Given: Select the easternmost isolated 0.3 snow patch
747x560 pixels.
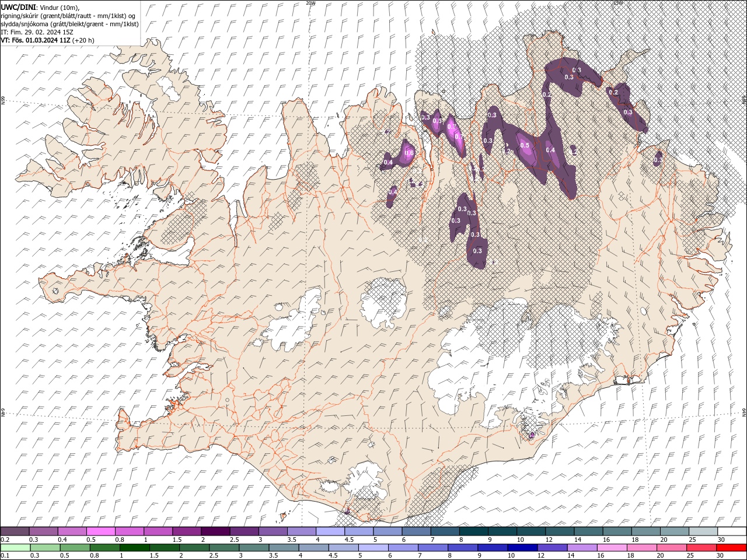Looking at the screenshot, I should pos(658,159).
